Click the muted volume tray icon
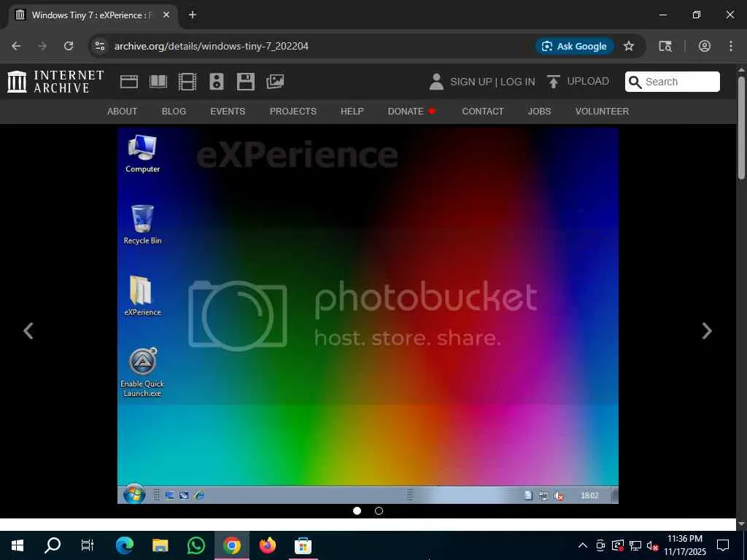This screenshot has height=560, width=747. [x=653, y=545]
